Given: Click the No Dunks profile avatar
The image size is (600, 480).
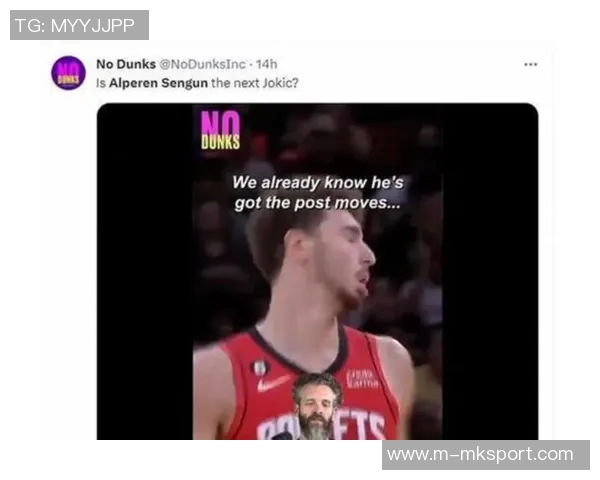Looking at the screenshot, I should (x=68, y=73).
